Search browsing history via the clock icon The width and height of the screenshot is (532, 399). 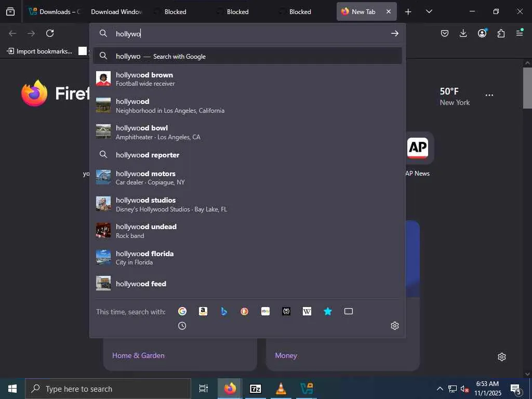point(182,326)
